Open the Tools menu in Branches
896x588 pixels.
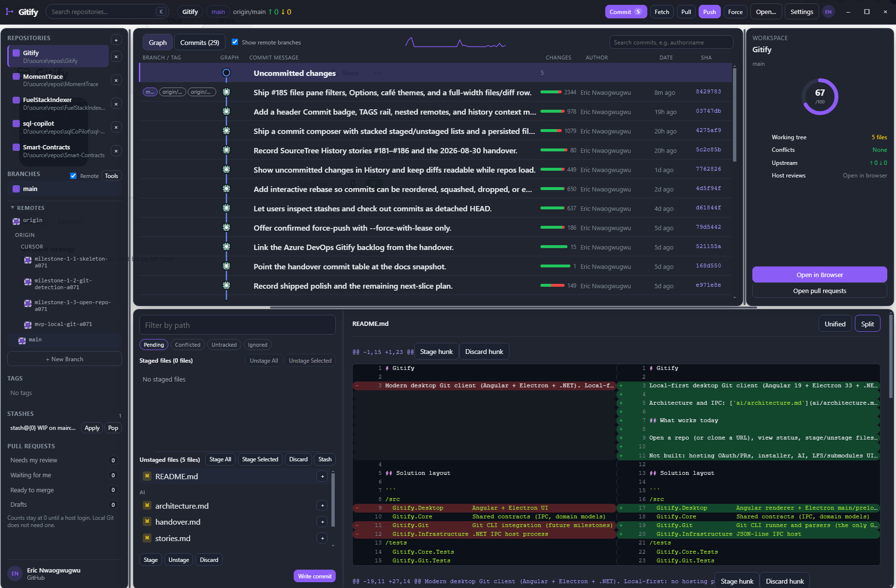coord(111,176)
